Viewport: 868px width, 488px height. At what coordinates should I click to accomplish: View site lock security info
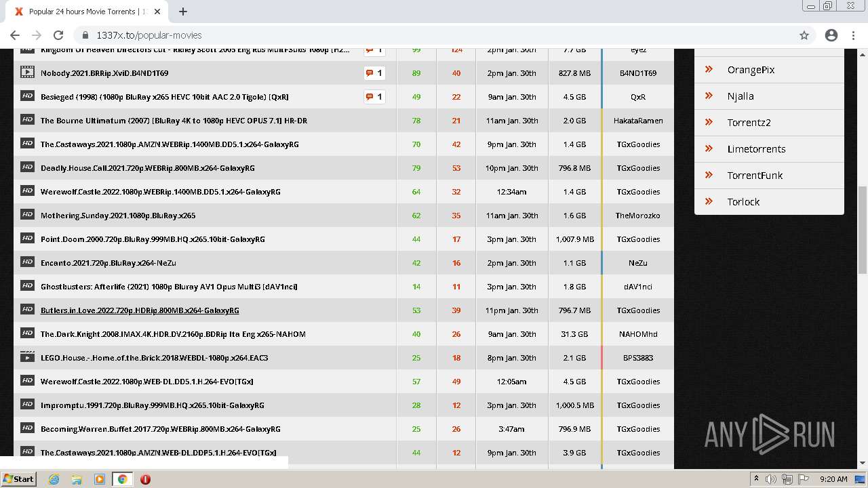pyautogui.click(x=85, y=35)
